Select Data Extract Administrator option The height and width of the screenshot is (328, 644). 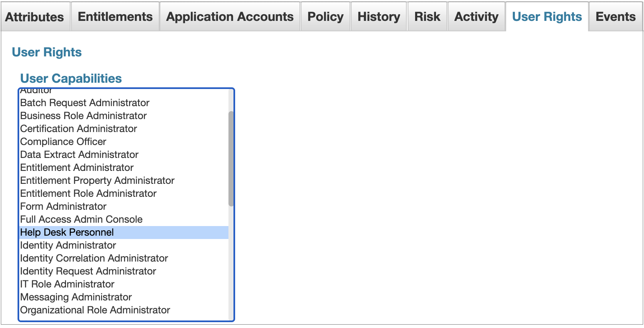tap(79, 155)
